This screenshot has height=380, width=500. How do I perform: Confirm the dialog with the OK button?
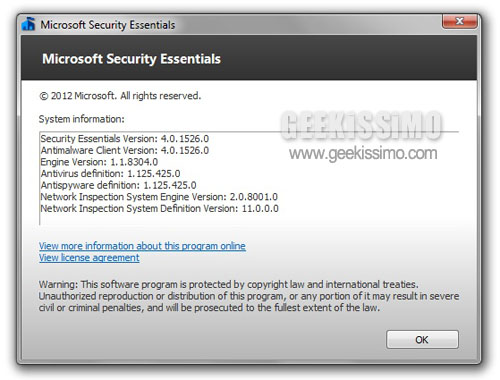tap(422, 340)
